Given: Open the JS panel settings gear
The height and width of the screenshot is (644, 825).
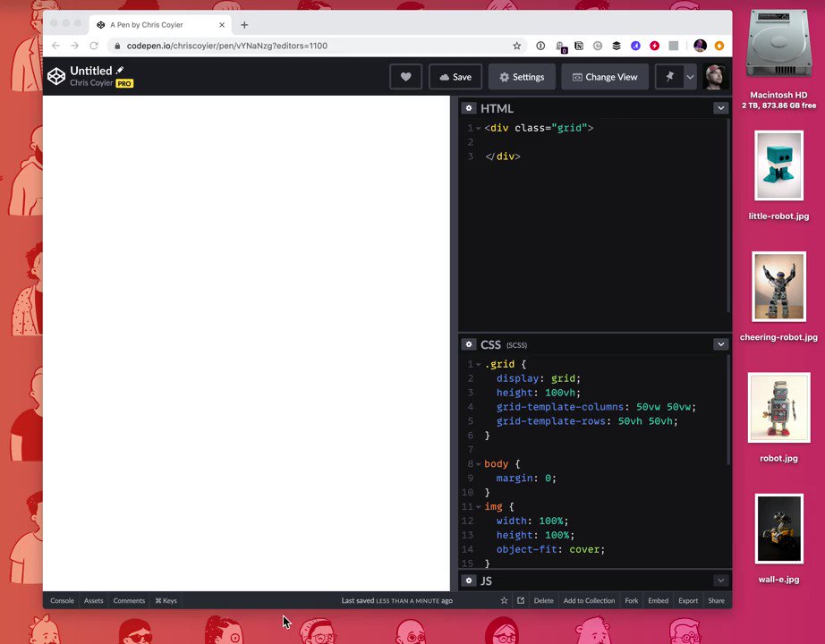Looking at the screenshot, I should click(468, 580).
